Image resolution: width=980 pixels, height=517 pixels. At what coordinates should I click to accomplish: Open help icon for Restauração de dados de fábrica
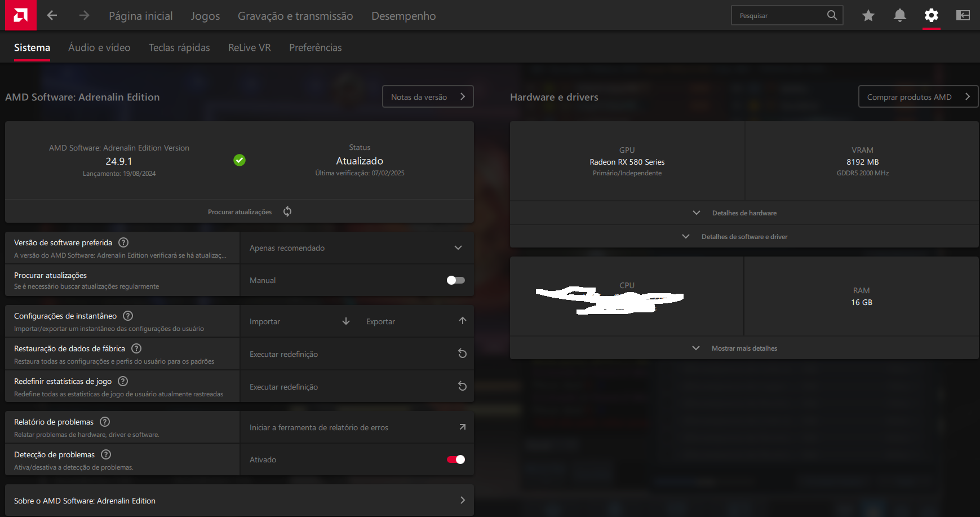coord(136,348)
